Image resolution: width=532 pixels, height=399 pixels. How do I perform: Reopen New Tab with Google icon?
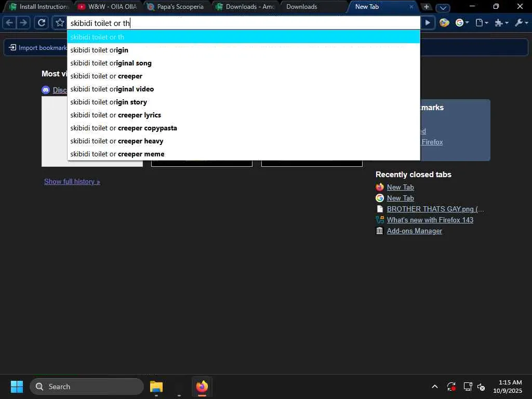click(401, 198)
